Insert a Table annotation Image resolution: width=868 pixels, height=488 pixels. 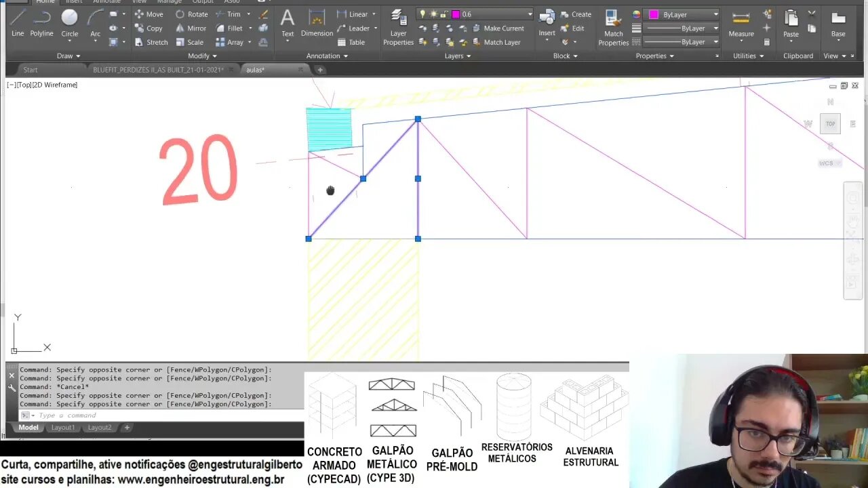351,42
